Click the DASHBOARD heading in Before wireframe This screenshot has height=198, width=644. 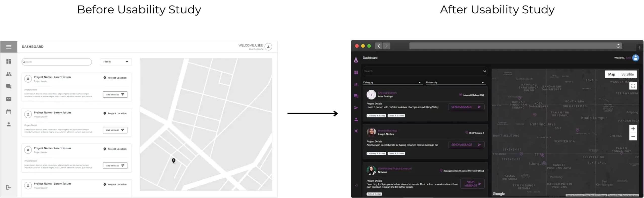coord(32,47)
